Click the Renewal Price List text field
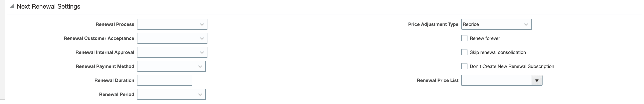644x104 pixels. click(x=496, y=80)
